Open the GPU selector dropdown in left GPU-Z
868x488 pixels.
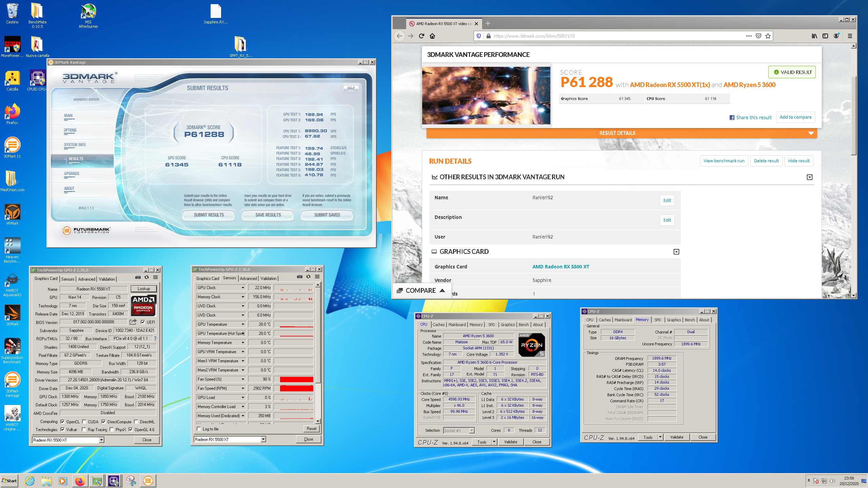[x=101, y=440]
